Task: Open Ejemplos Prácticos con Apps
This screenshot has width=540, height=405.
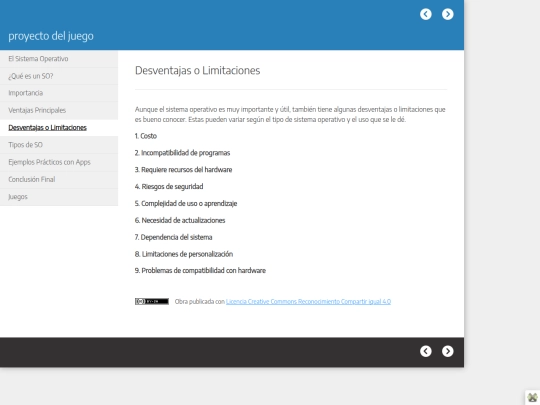Action: 59,162
